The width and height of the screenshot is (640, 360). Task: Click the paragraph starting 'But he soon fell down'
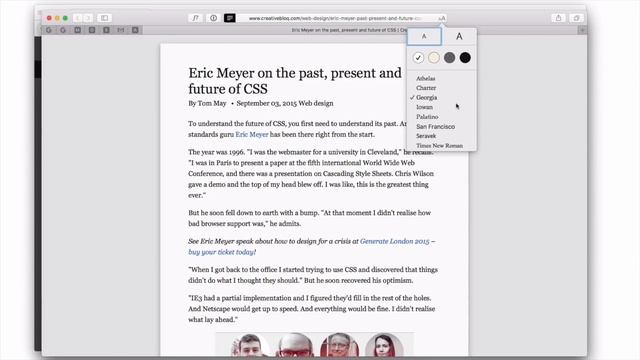coord(309,218)
